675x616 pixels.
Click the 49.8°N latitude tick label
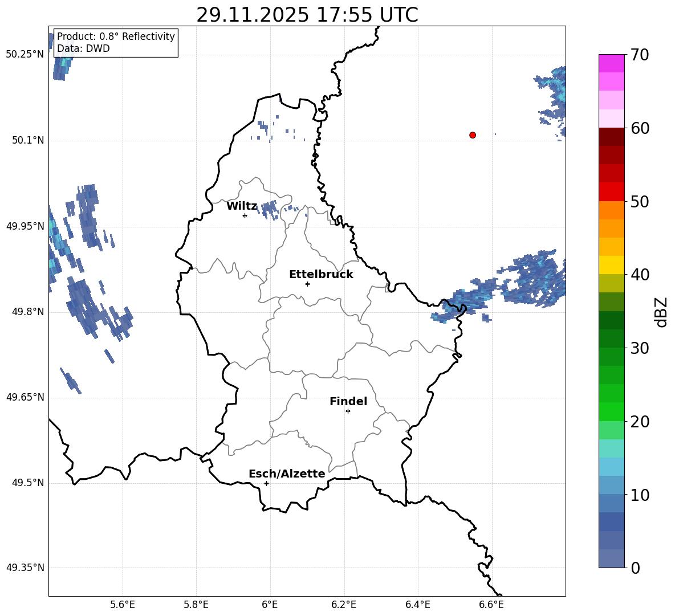(25, 312)
